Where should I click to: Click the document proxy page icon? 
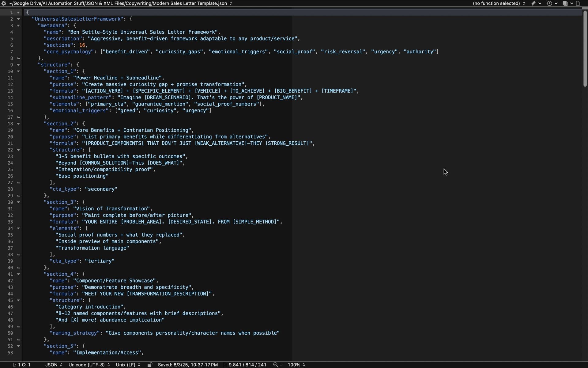tap(578, 3)
